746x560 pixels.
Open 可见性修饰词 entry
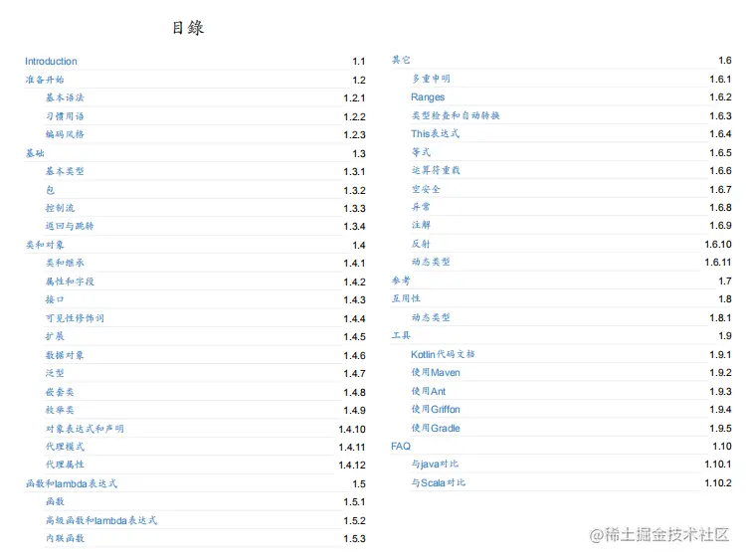pos(75,318)
